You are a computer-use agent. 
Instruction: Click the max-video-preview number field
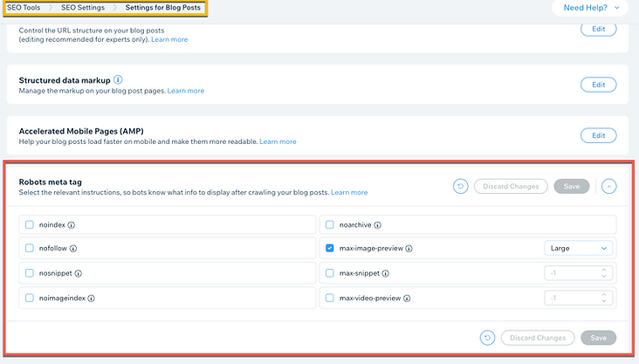(x=578, y=298)
